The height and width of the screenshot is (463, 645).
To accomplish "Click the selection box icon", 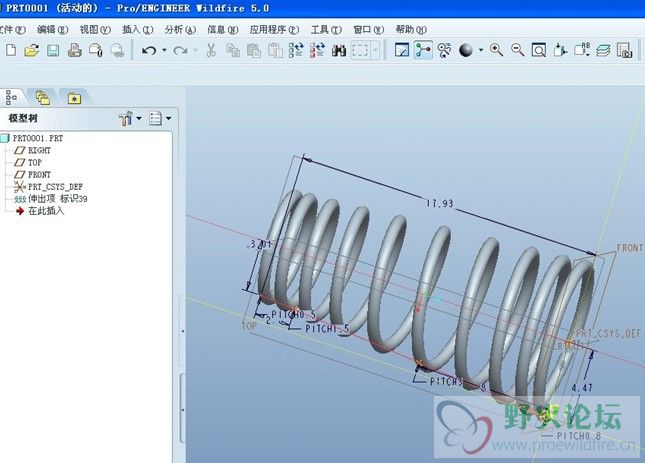I will tap(360, 51).
